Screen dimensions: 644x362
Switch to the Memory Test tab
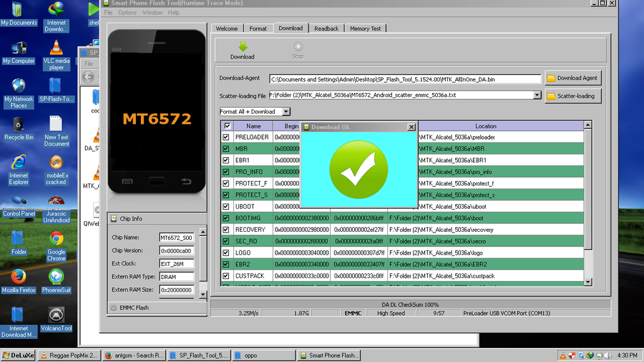365,28
